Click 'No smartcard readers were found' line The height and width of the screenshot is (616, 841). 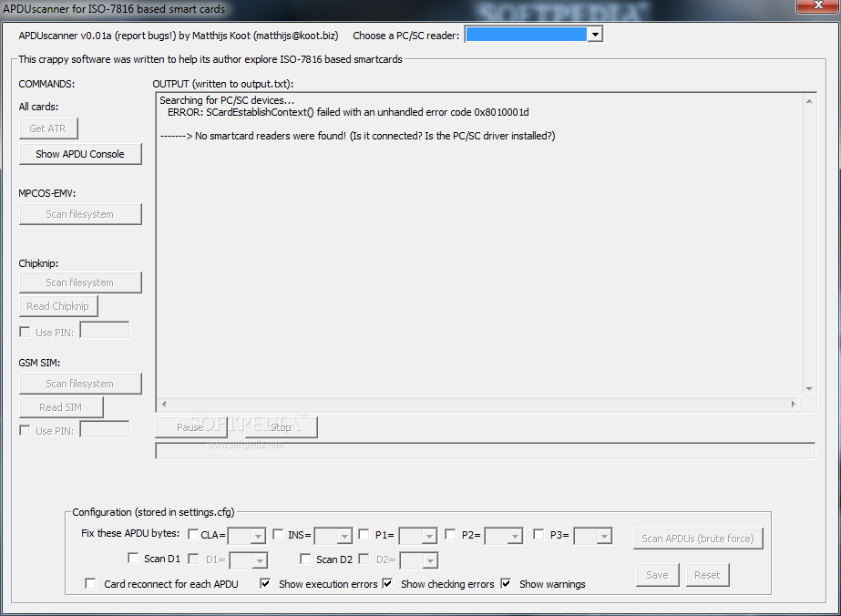pyautogui.click(x=358, y=136)
